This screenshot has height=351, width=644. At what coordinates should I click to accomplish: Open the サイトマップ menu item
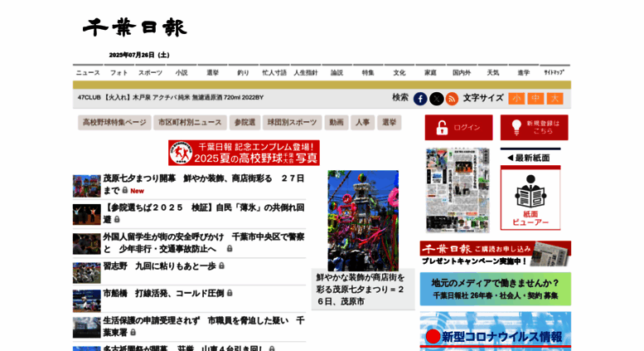tap(554, 72)
